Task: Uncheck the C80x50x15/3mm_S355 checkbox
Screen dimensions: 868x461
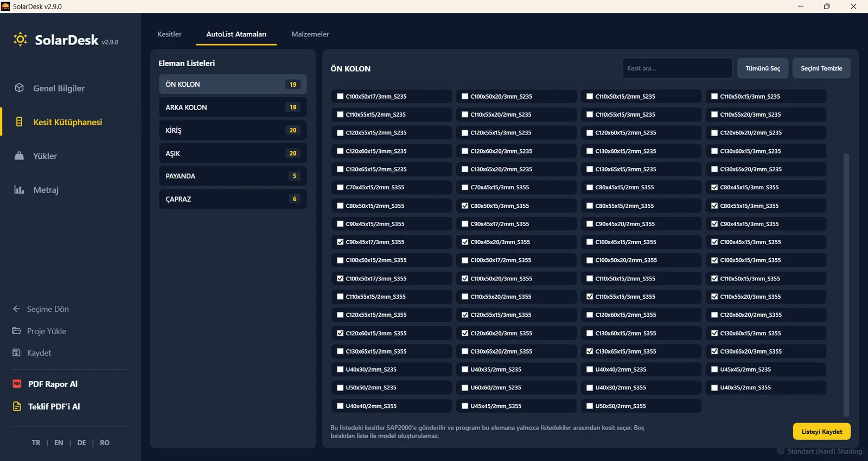Action: 465,206
